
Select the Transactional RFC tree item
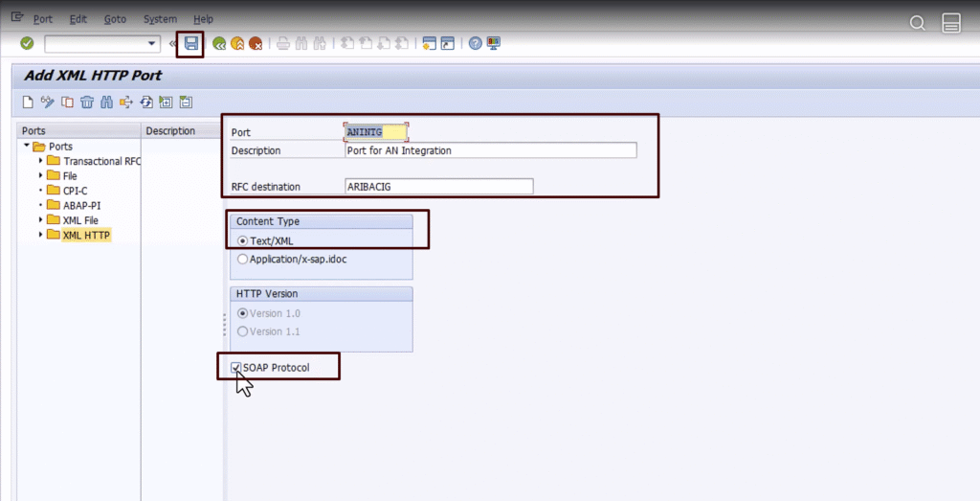pyautogui.click(x=101, y=161)
